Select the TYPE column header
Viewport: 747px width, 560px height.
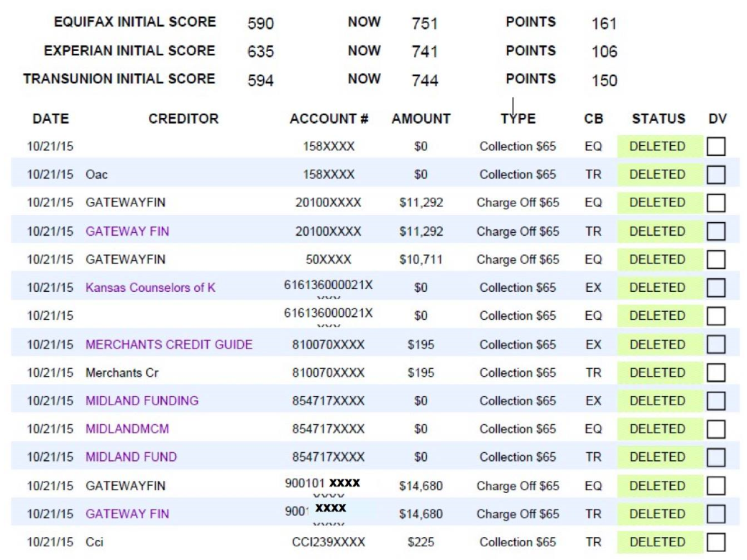(x=518, y=119)
